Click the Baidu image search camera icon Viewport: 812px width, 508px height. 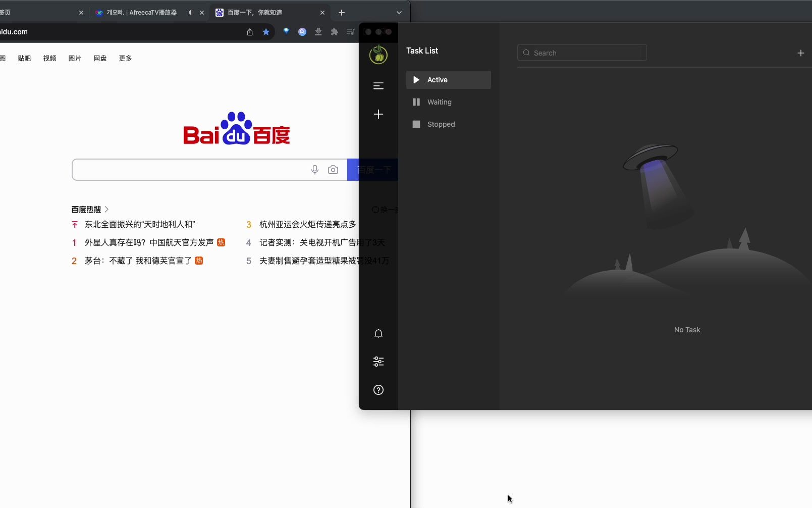(333, 170)
